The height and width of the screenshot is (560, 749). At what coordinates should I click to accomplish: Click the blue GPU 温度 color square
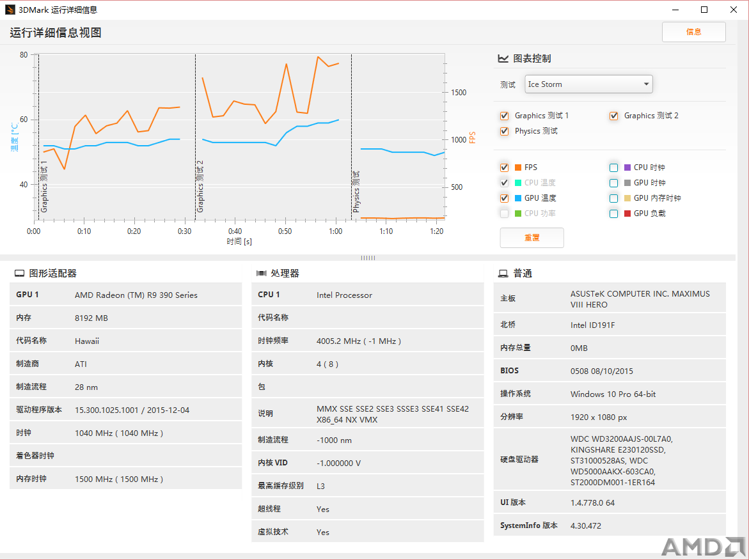coord(518,198)
